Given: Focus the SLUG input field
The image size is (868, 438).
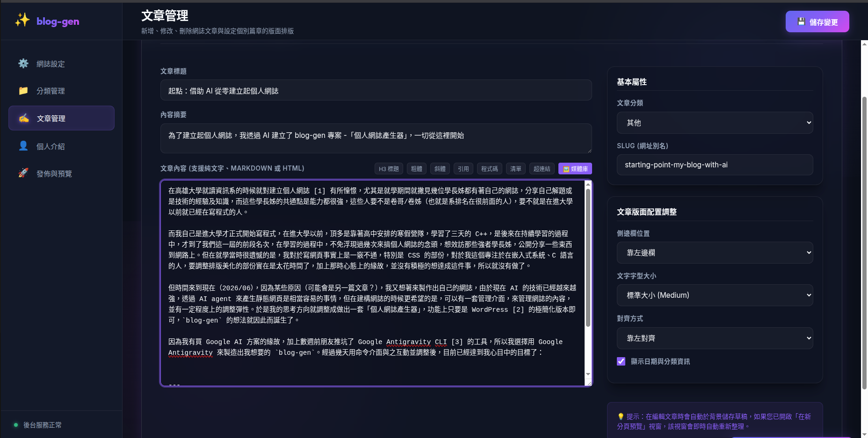Looking at the screenshot, I should [715, 165].
